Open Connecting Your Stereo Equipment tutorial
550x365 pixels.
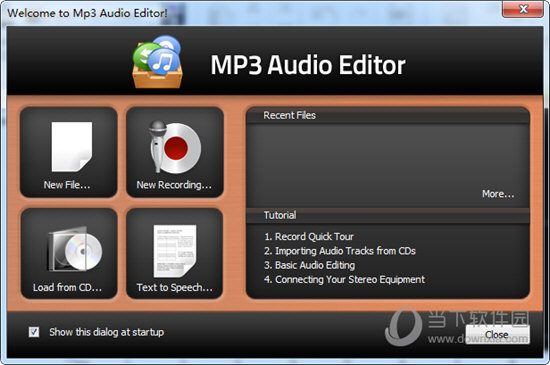coord(344,280)
